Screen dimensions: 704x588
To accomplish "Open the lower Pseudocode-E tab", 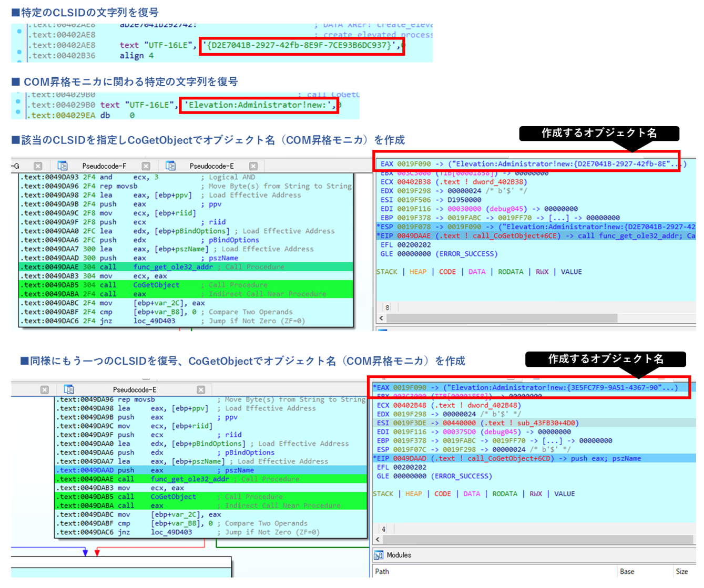I will tap(134, 389).
